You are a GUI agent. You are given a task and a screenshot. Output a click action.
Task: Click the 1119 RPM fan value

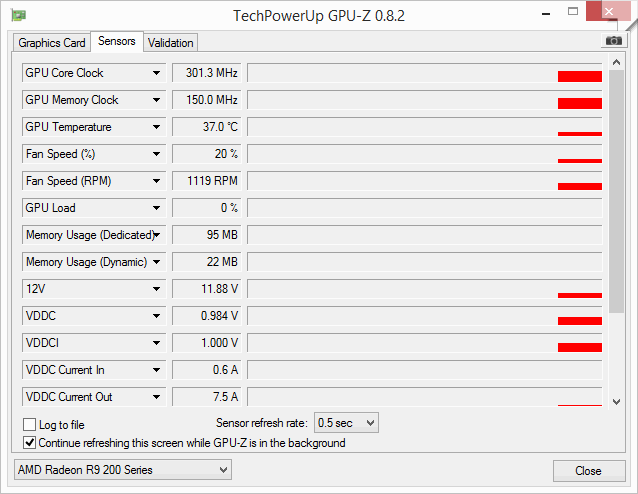click(207, 181)
